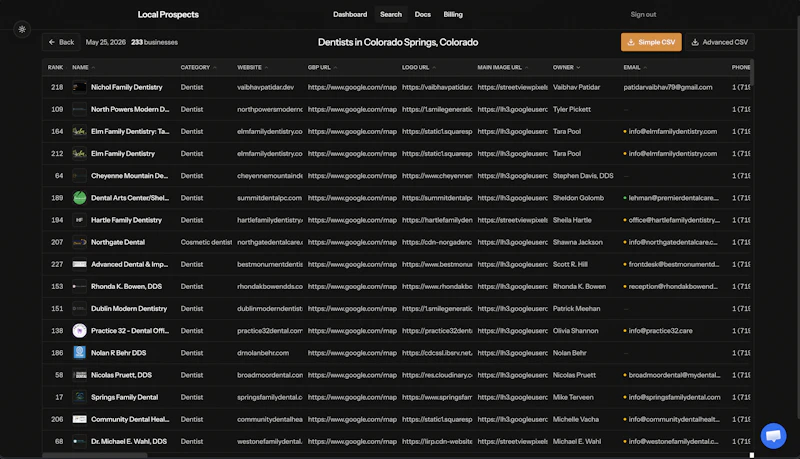Sort by the Owner column header
Viewport: 800px width, 459px height.
566,67
